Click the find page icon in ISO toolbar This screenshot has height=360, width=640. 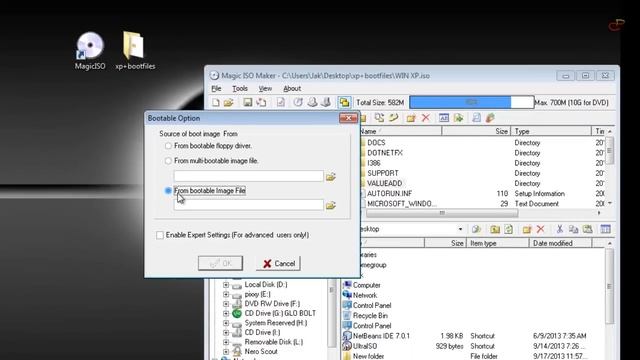point(476,118)
